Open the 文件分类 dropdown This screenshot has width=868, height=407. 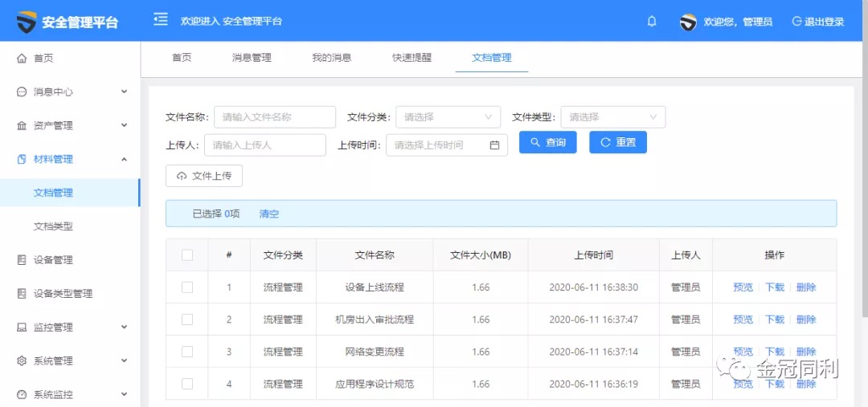(x=448, y=117)
